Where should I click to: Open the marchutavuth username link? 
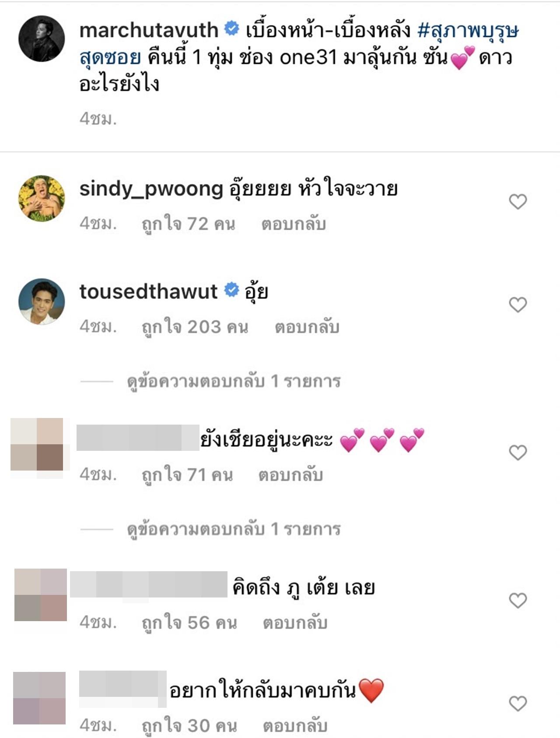pyautogui.click(x=149, y=30)
